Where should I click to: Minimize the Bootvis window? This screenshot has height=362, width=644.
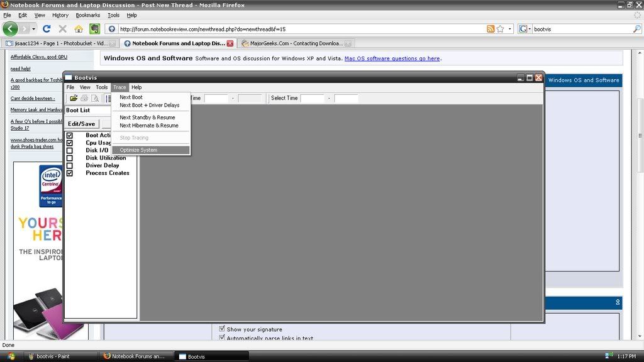tap(520, 77)
